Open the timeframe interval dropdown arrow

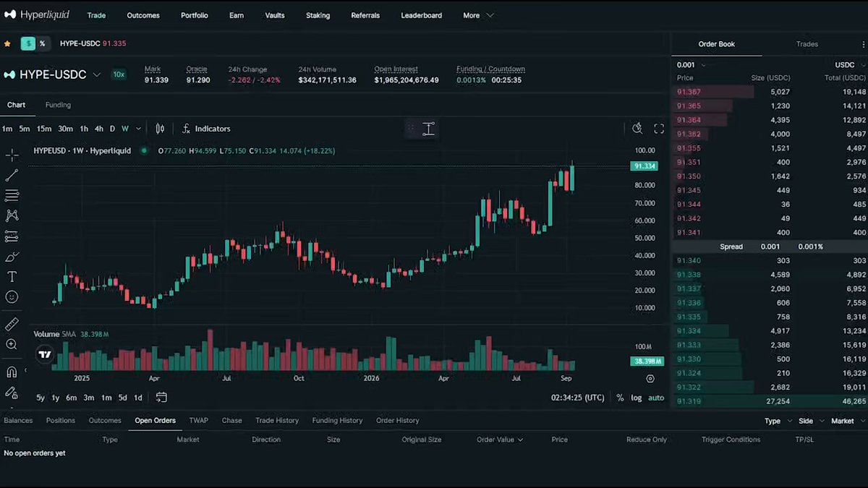click(139, 129)
